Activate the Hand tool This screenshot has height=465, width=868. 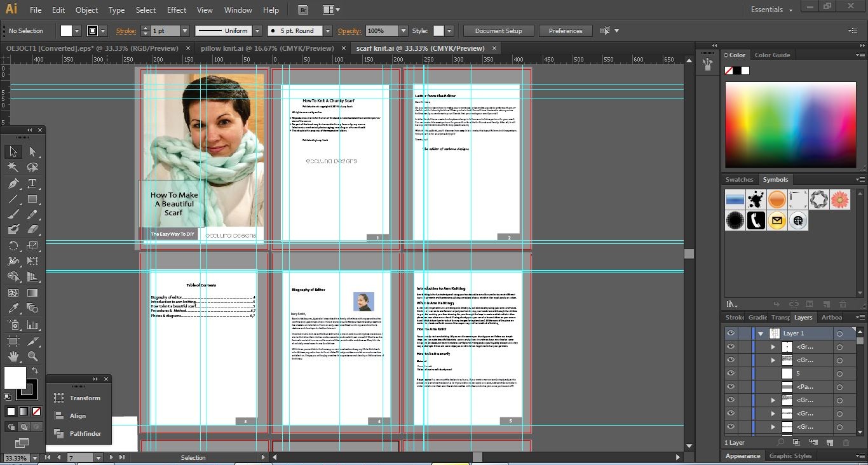[13, 356]
